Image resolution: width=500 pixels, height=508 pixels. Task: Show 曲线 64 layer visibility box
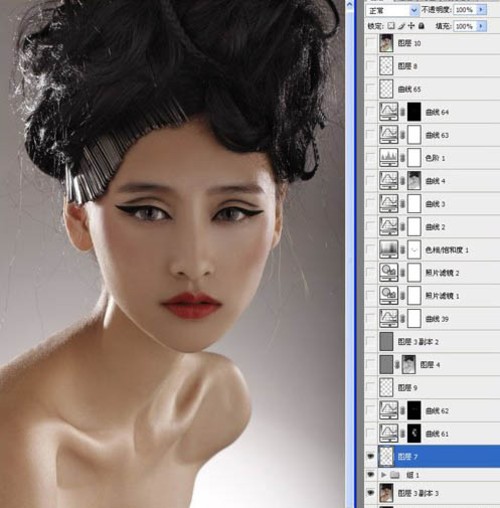371,112
